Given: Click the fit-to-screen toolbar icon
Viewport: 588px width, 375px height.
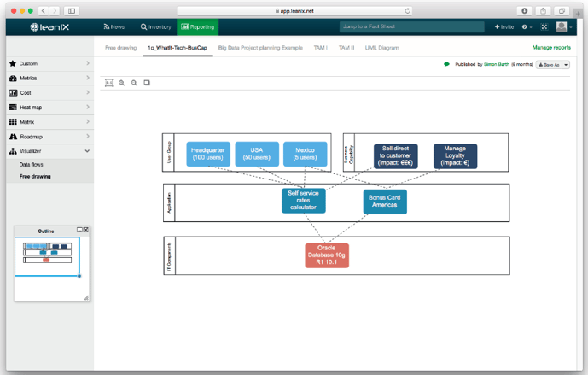Looking at the screenshot, I should pyautogui.click(x=108, y=83).
